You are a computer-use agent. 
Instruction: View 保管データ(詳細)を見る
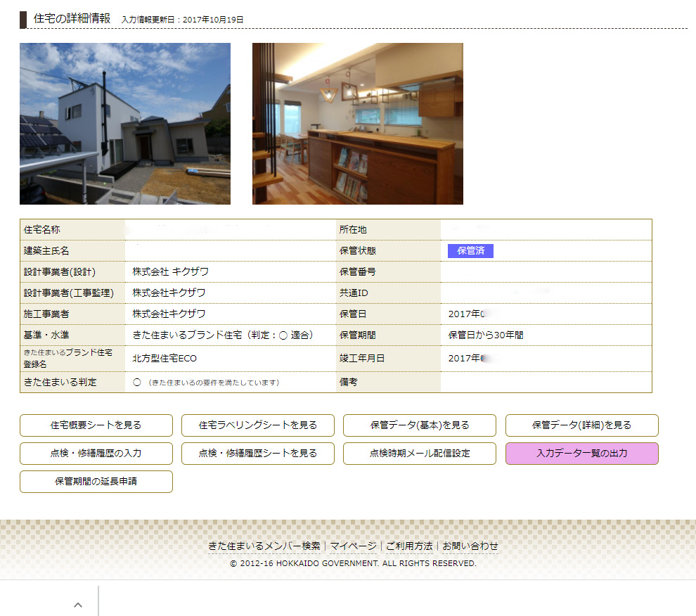pos(581,425)
